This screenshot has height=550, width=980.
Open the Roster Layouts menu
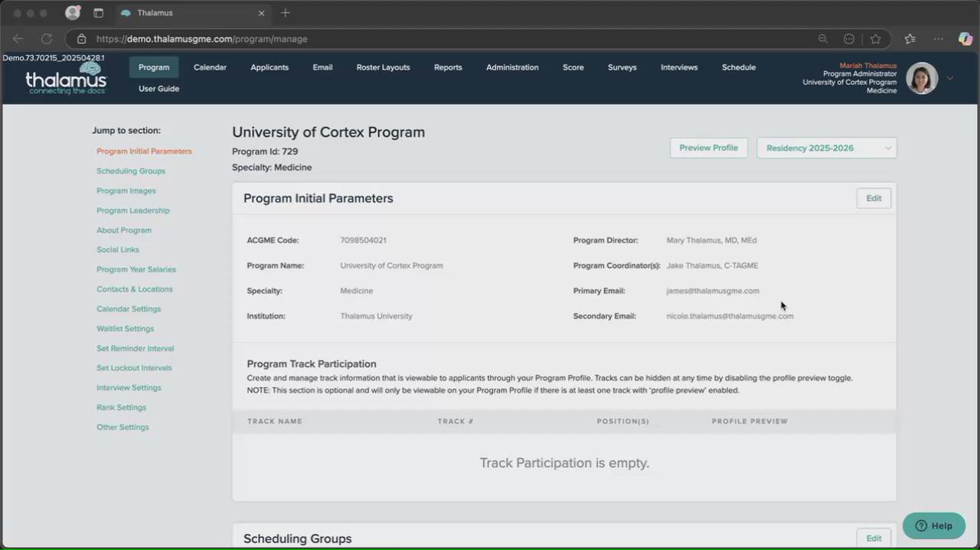tap(383, 67)
